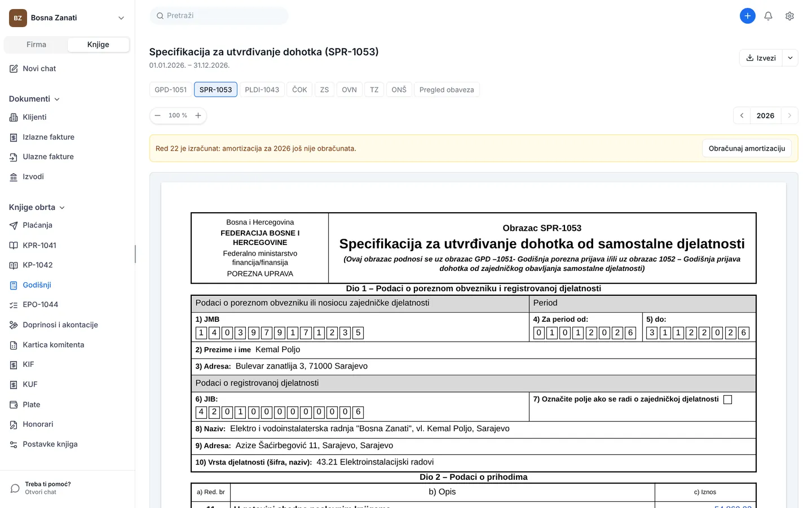Image resolution: width=812 pixels, height=508 pixels.
Task: Zoom in with the plus button
Action: pyautogui.click(x=198, y=116)
